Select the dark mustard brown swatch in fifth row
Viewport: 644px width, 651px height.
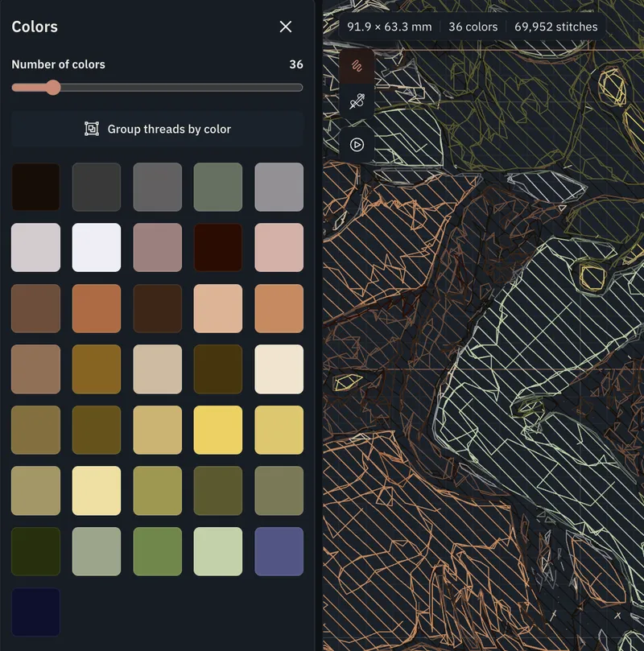97,430
